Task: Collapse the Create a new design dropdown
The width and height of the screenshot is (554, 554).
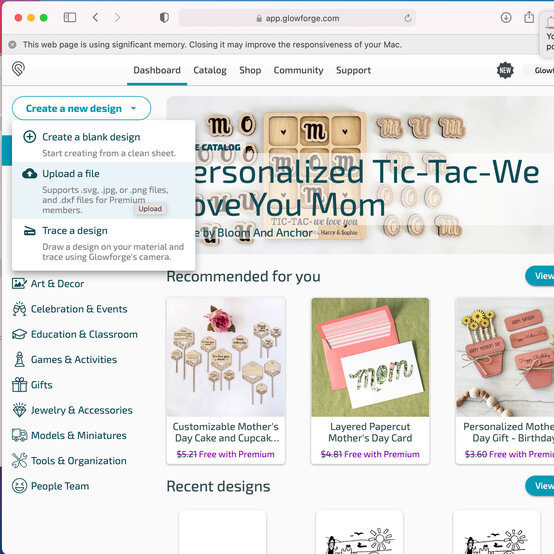Action: pyautogui.click(x=82, y=108)
